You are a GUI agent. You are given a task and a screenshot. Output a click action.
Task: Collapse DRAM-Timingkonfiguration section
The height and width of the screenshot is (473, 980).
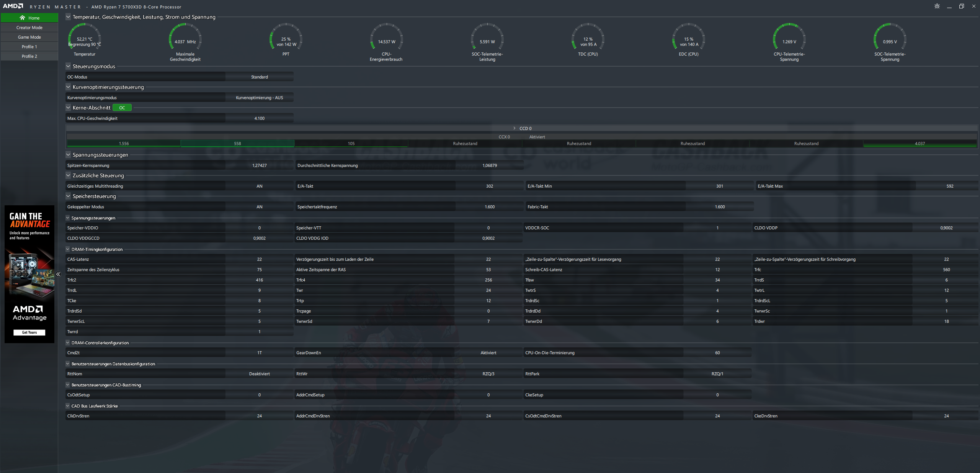(x=68, y=249)
